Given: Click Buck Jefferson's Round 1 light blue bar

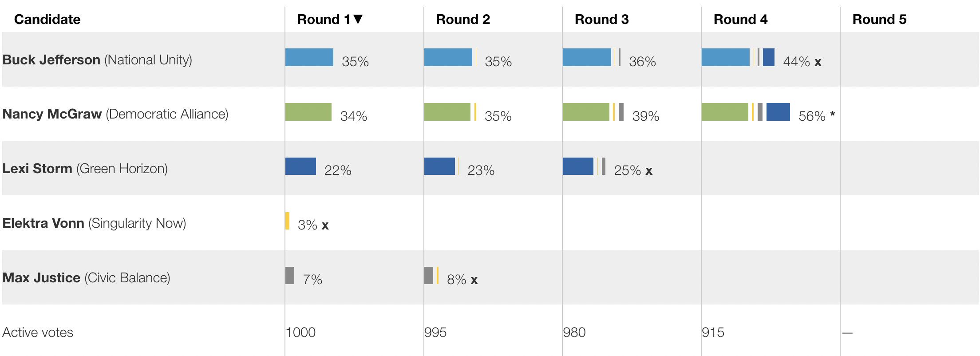Looking at the screenshot, I should coord(309,57).
